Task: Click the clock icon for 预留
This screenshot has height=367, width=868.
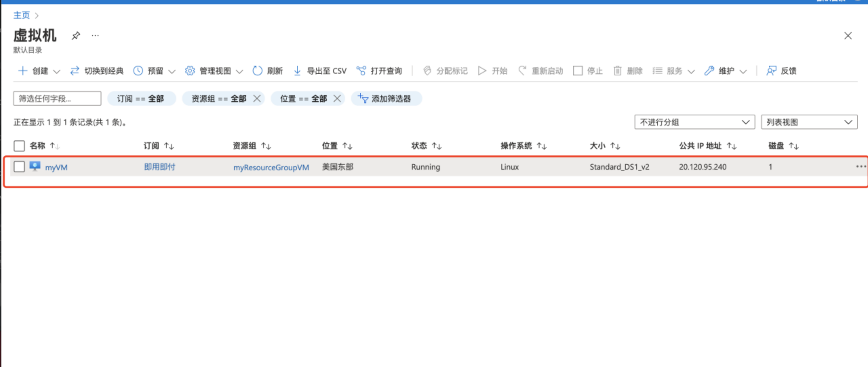Action: tap(138, 71)
